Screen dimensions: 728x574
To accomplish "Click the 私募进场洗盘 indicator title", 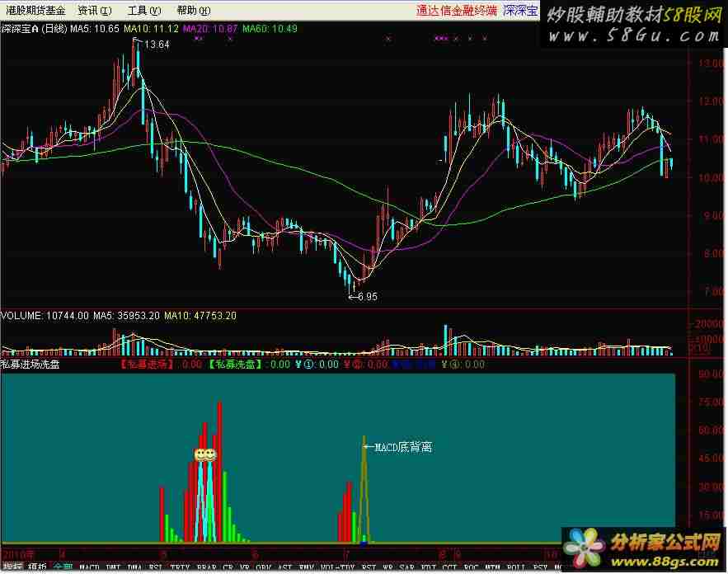I will [31, 365].
